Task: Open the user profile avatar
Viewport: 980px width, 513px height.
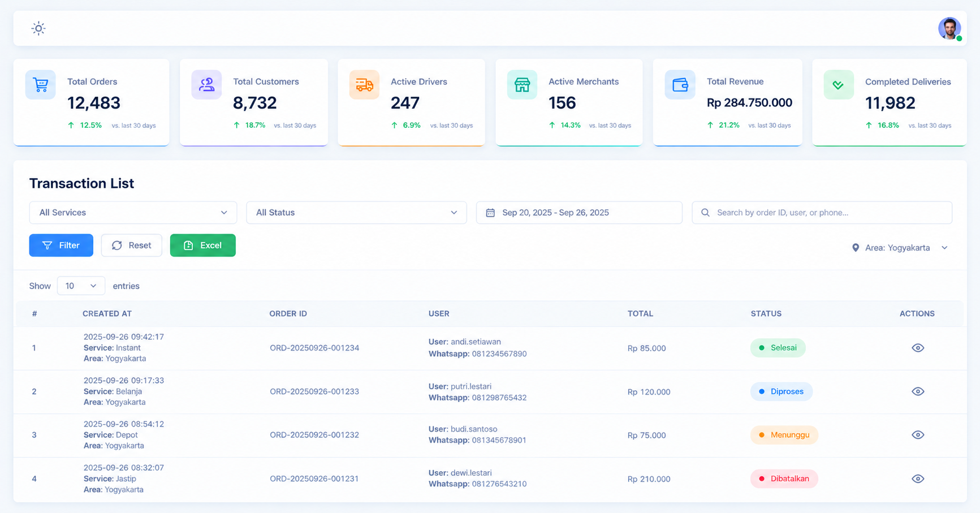Action: (949, 28)
